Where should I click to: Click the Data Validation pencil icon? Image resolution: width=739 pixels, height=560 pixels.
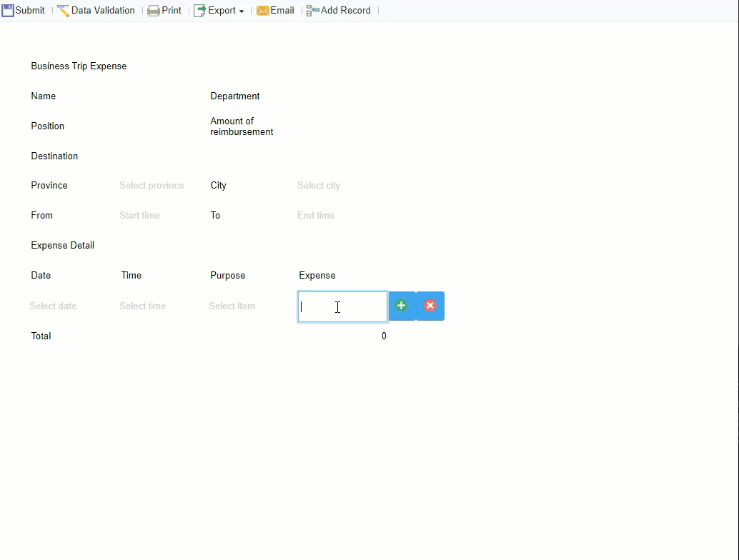[x=63, y=11]
